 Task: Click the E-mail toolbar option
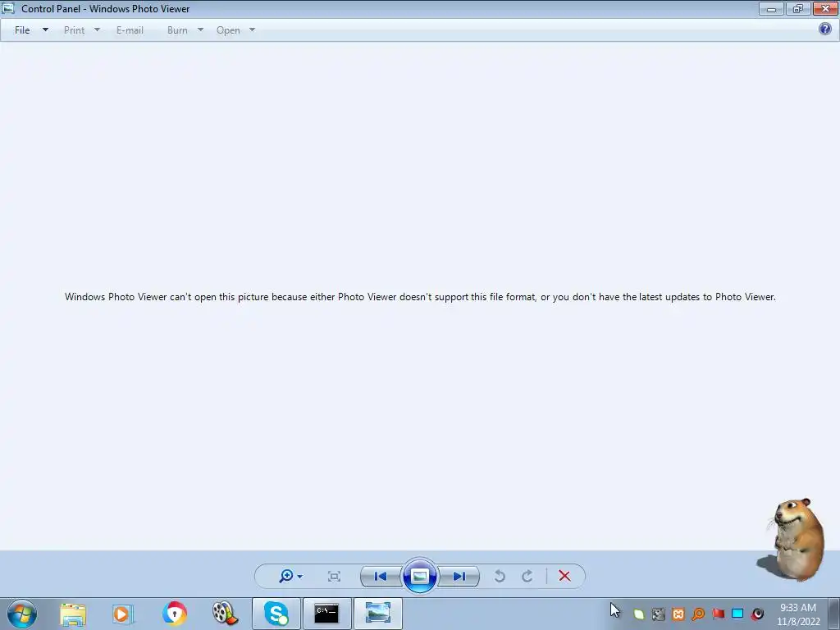[130, 30]
